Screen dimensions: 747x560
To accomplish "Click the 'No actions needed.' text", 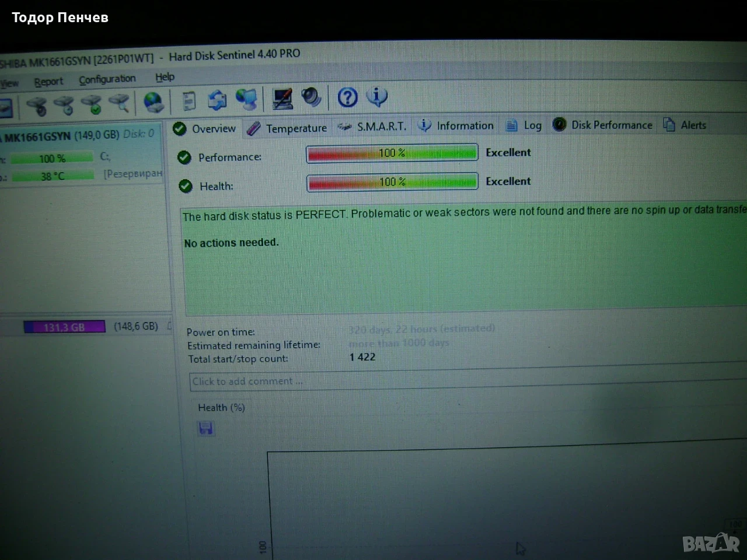I will [232, 243].
